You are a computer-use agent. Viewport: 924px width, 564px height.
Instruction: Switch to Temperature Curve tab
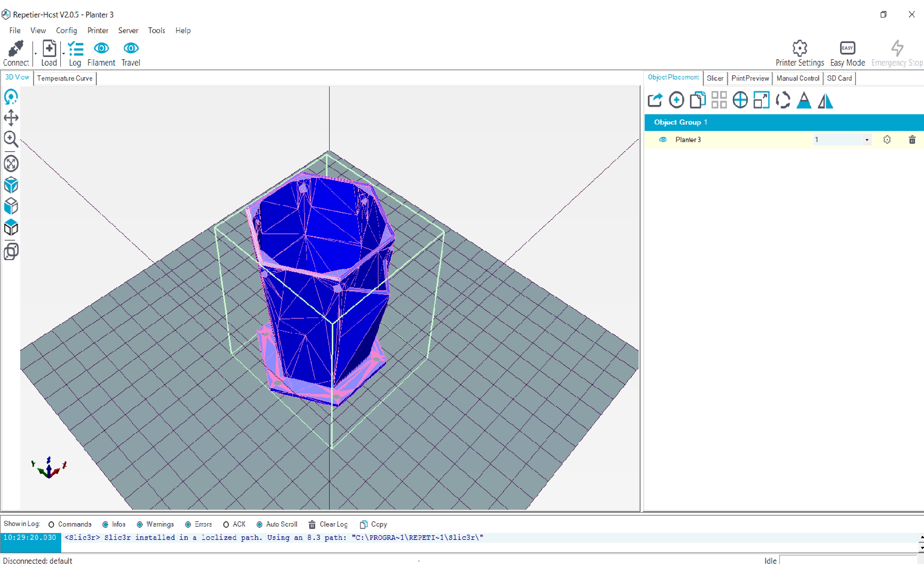click(x=65, y=78)
